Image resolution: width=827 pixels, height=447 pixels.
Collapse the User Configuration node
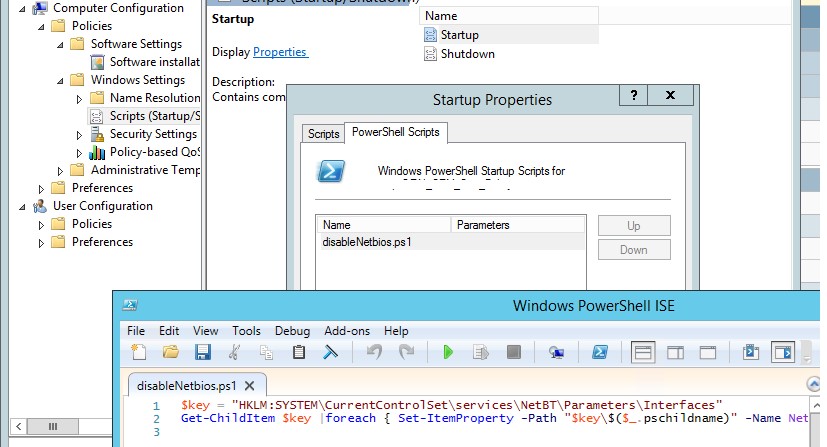coord(22,207)
